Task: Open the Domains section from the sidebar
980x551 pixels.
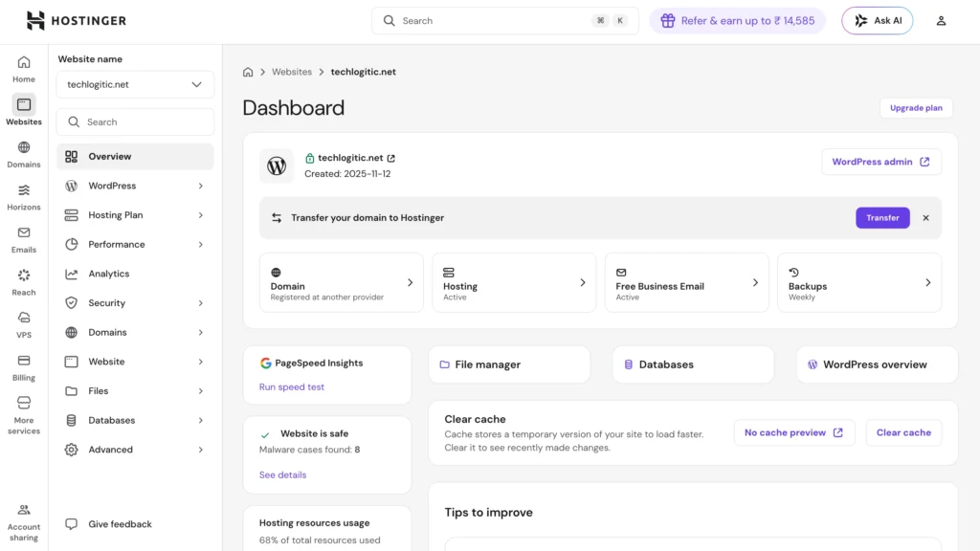Action: click(23, 153)
